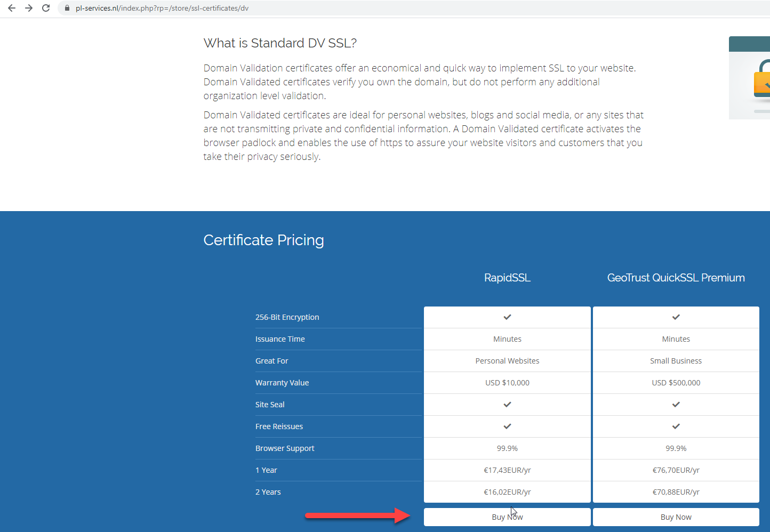Click GeoTrust Free Reissues checkmark
This screenshot has width=770, height=532.
tap(676, 426)
